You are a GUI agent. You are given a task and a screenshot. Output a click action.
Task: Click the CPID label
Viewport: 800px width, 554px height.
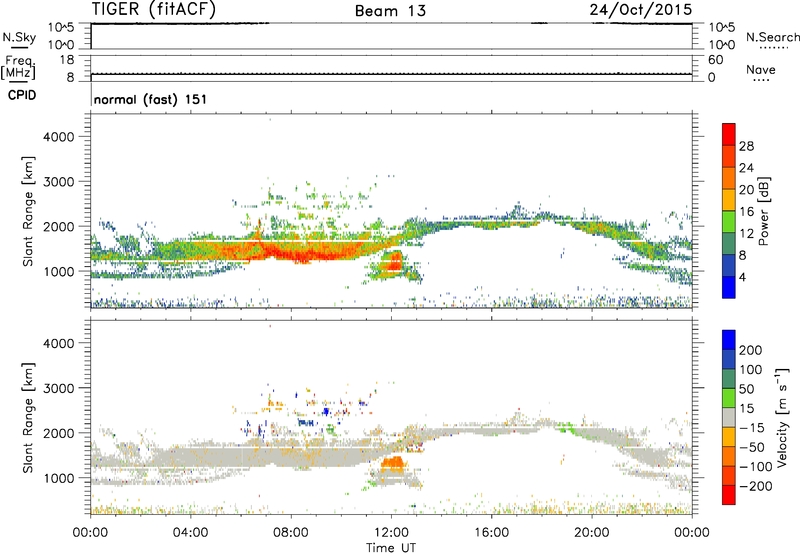point(22,95)
